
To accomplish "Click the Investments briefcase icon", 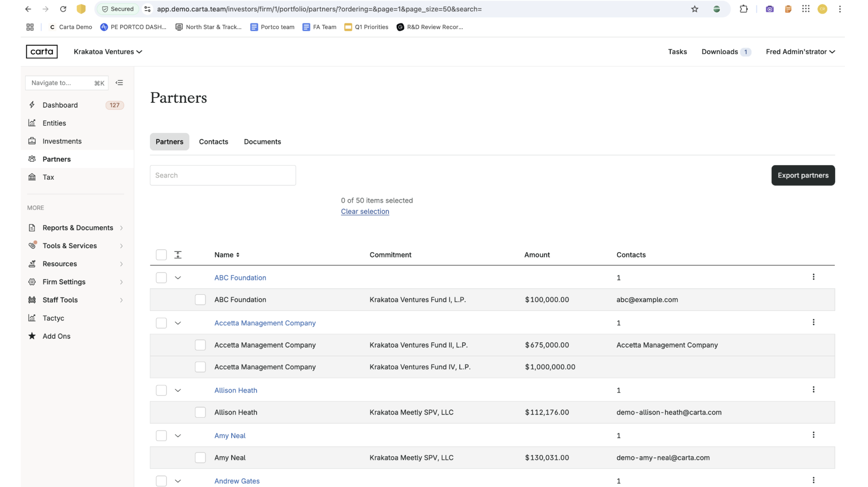I will (32, 141).
